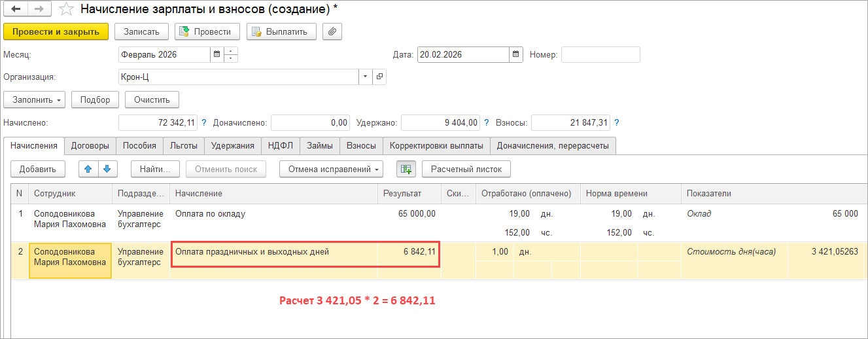Go forward with the right arrow button

pyautogui.click(x=39, y=10)
